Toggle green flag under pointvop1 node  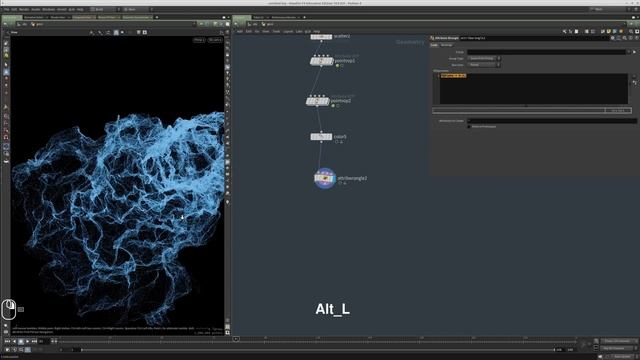pyautogui.click(x=337, y=66)
